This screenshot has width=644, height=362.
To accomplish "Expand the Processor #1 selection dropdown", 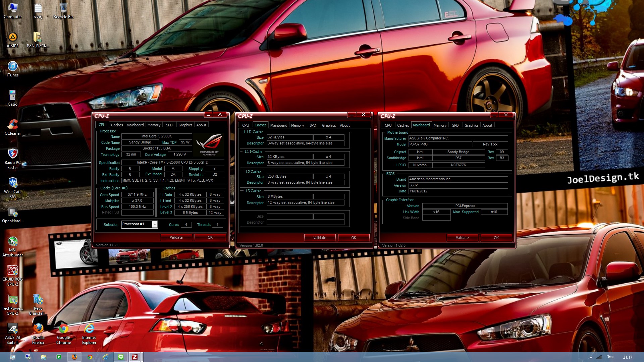I will tap(155, 225).
